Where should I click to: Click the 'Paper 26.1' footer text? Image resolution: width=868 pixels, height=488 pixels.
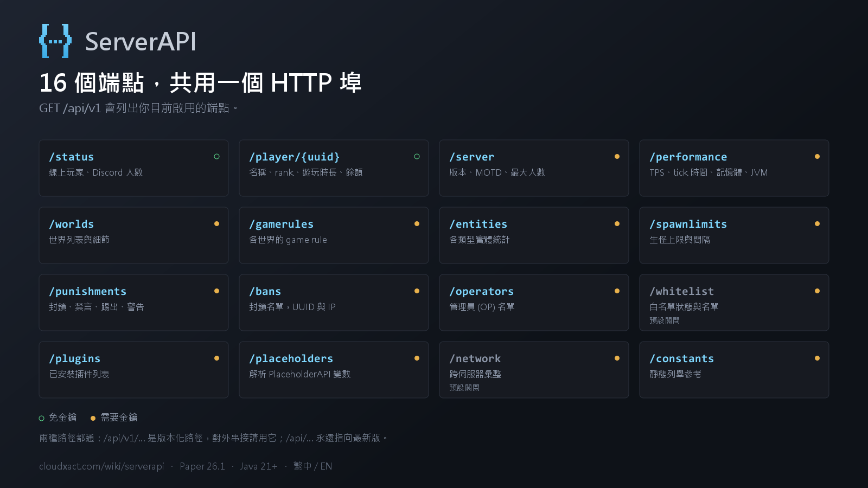pyautogui.click(x=202, y=466)
